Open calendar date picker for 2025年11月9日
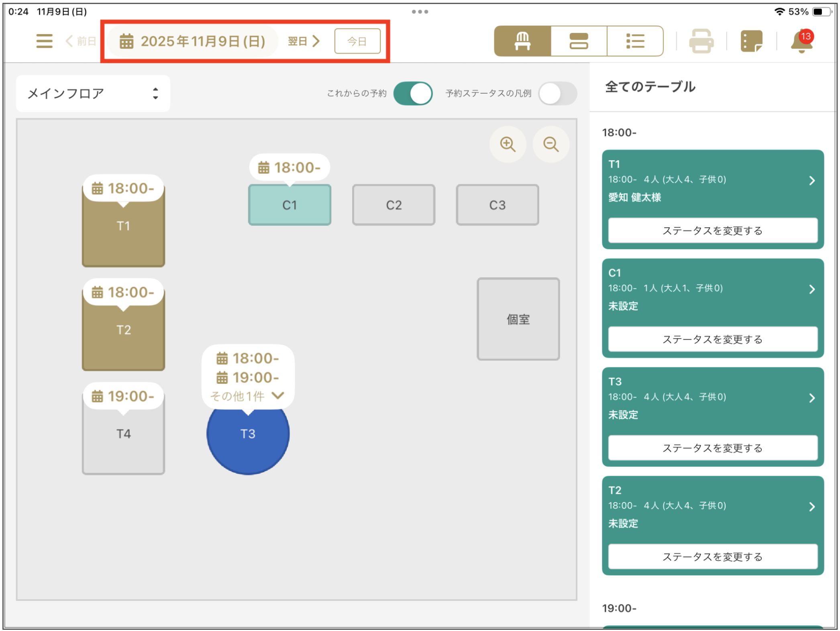The width and height of the screenshot is (840, 631). point(193,41)
